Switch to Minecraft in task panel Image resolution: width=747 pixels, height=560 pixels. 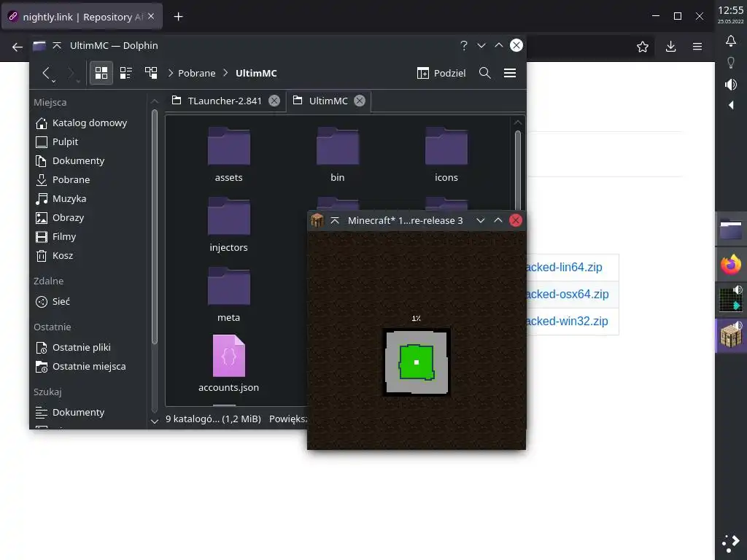pyautogui.click(x=731, y=335)
